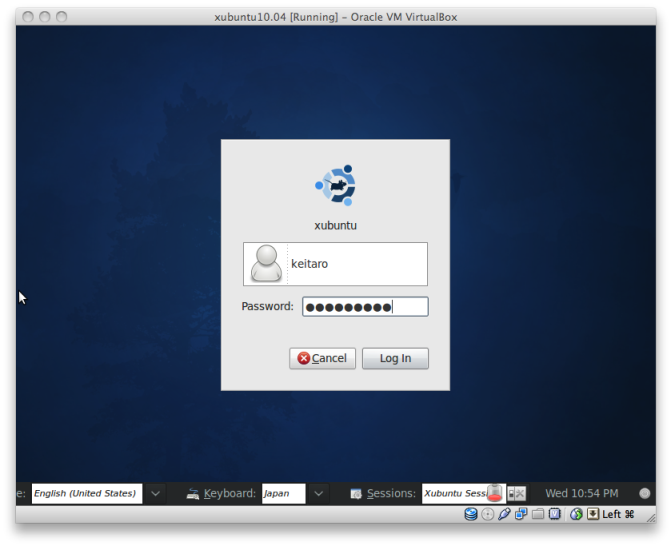The width and height of the screenshot is (671, 546).
Task: Click VirtualBox mouse integration icon
Action: coord(576,514)
